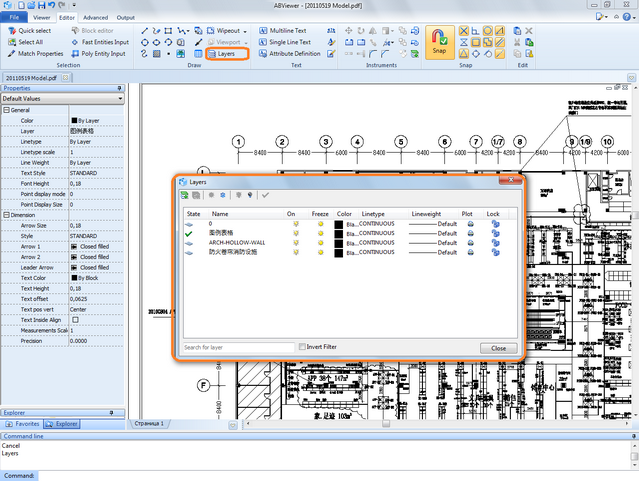Toggle lock icon for ARCH-HOLLOW-WALL layer

[494, 242]
